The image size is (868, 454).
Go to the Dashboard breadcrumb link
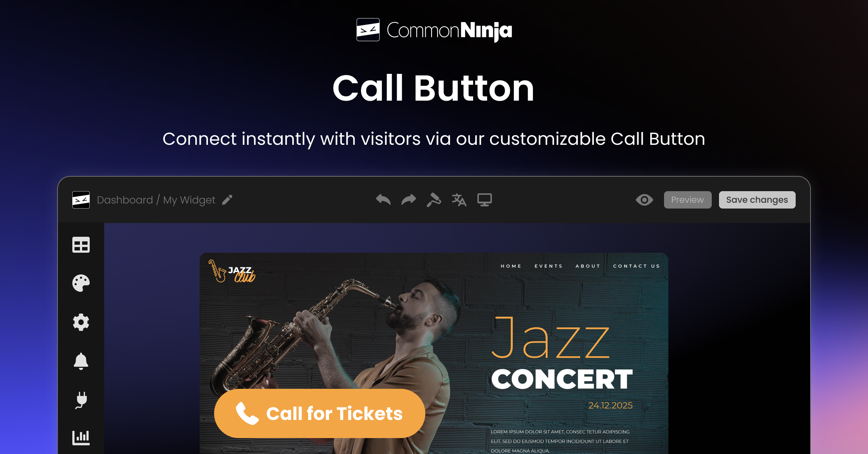125,200
